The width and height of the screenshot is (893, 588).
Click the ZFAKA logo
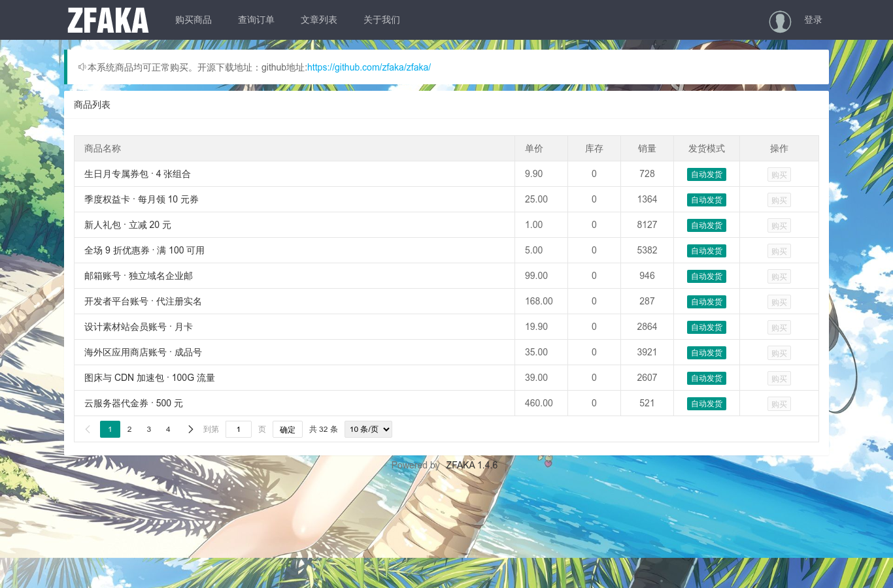(x=108, y=20)
